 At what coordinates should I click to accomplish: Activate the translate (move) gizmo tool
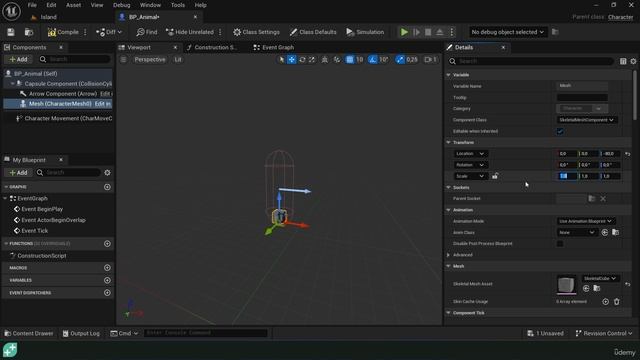(x=291, y=60)
